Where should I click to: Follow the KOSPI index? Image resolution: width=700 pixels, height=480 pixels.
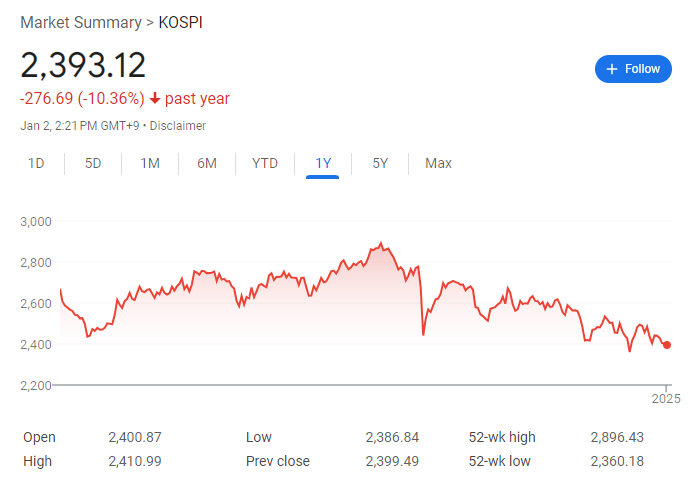pos(633,69)
